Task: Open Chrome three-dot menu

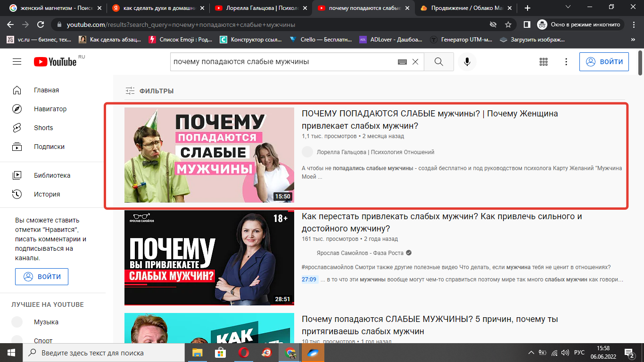Action: pyautogui.click(x=634, y=25)
